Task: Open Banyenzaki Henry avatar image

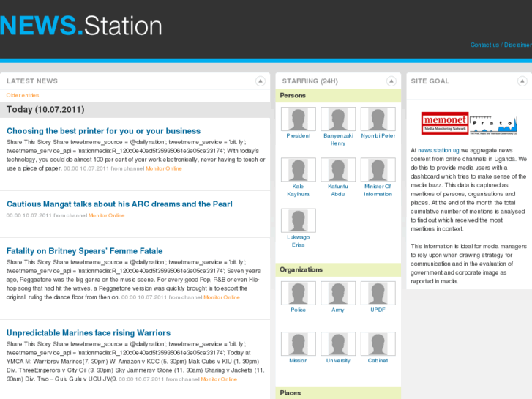Action: 338,119
